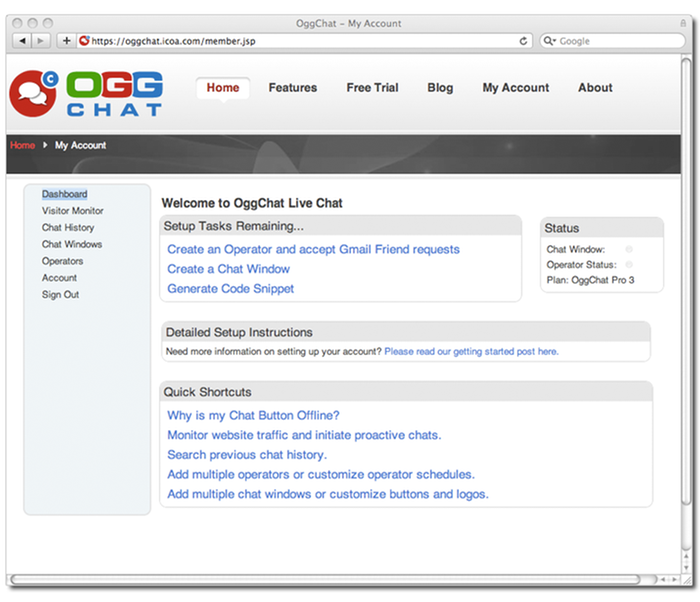
Task: Click the Chat Window status indicator dot
Action: pyautogui.click(x=629, y=249)
